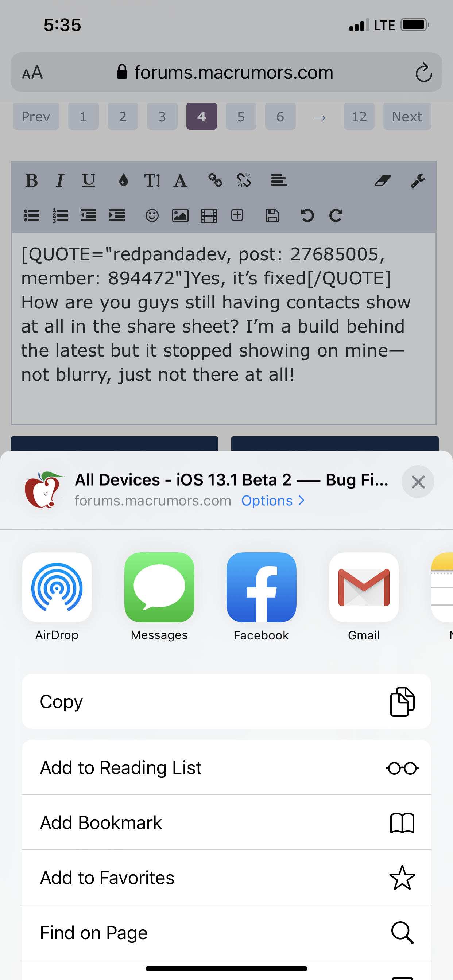Click the undo arrow in editor
This screenshot has height=980, width=453.
307,216
